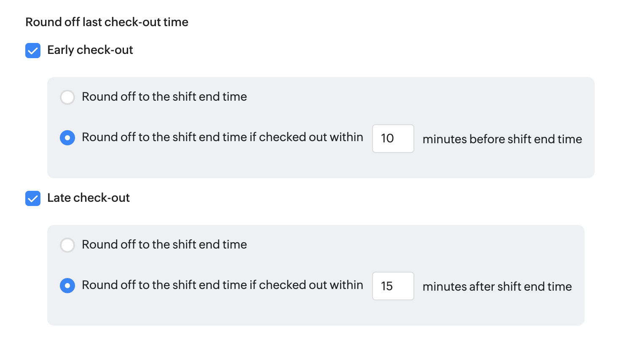The height and width of the screenshot is (337, 644).
Task: Click the "minutes before shift end time" text
Action: [x=502, y=139]
